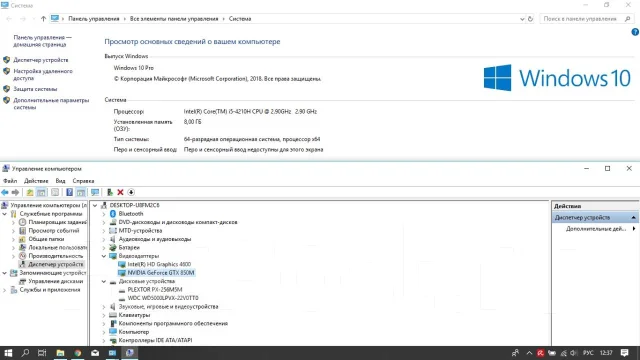This screenshot has width=640, height=360.
Task: Click the red antivirus tray icon
Action: [540, 353]
